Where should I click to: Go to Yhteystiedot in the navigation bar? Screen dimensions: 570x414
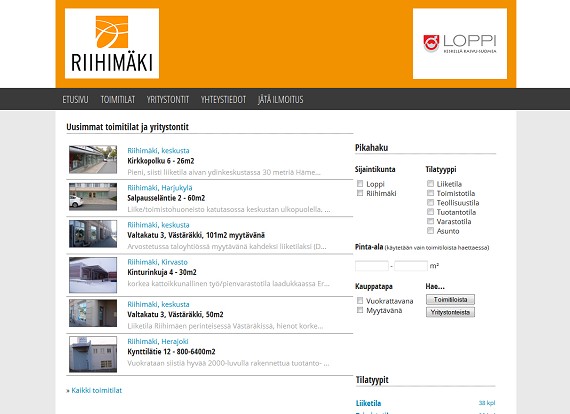coord(223,99)
